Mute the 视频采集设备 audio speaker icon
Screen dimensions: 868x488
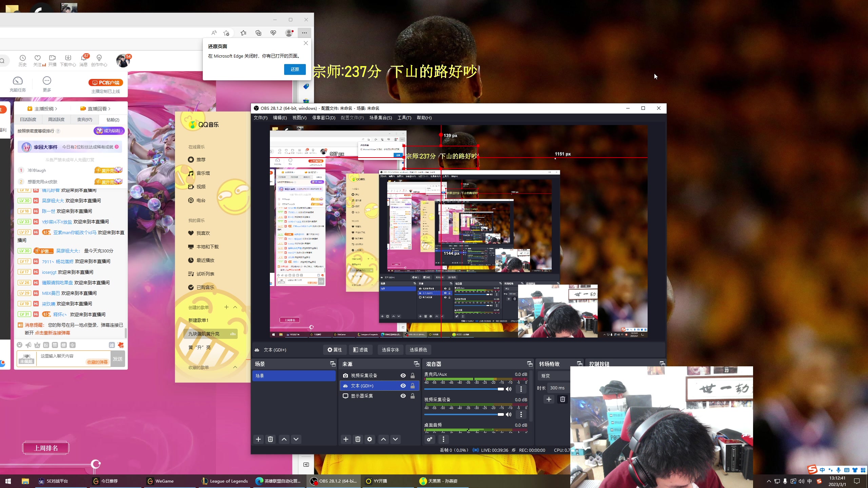pyautogui.click(x=509, y=414)
